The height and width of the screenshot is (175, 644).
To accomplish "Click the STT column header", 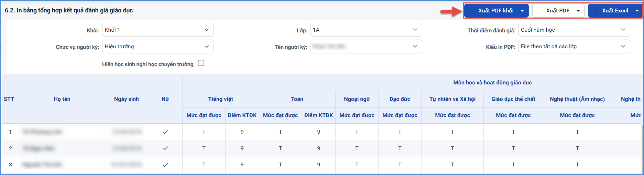I will [9, 99].
